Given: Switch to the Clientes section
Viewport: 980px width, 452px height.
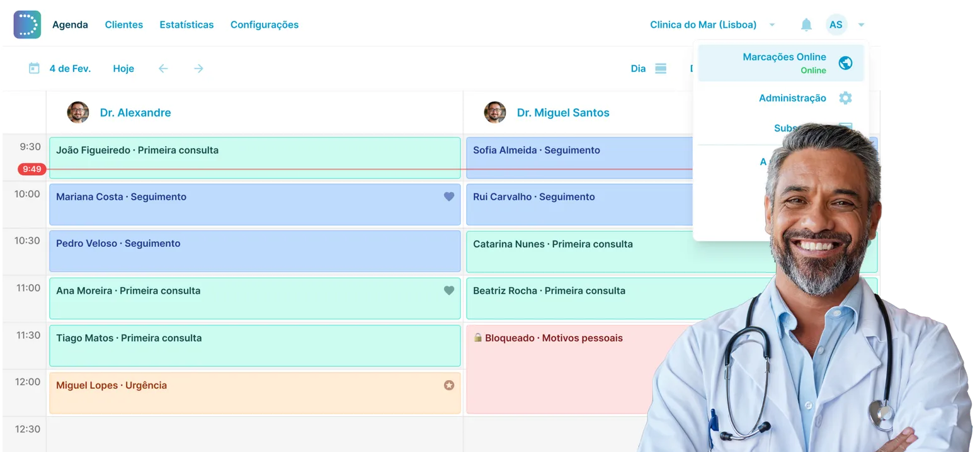Looking at the screenshot, I should tap(124, 25).
